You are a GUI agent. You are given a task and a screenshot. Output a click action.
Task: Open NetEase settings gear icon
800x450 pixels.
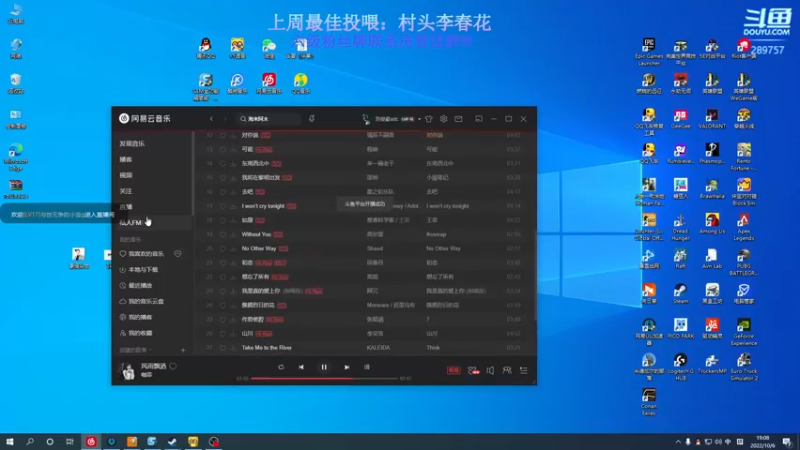443,119
